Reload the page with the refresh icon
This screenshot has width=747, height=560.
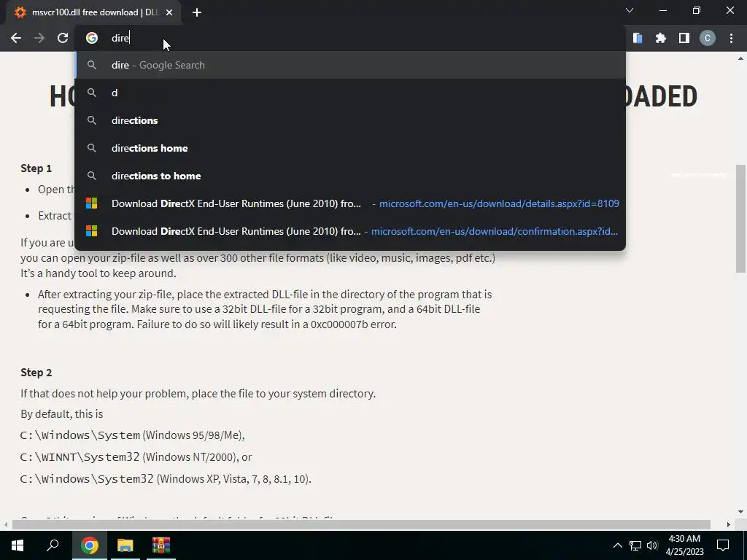point(63,38)
